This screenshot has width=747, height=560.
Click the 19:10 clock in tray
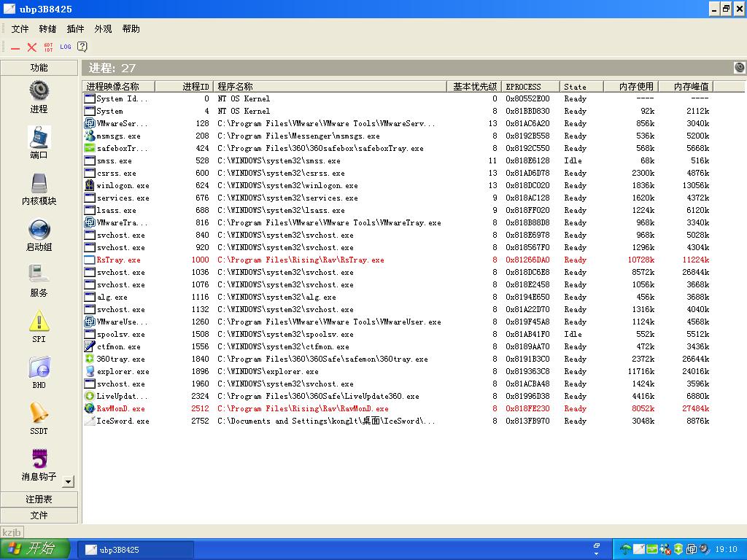pyautogui.click(x=726, y=550)
